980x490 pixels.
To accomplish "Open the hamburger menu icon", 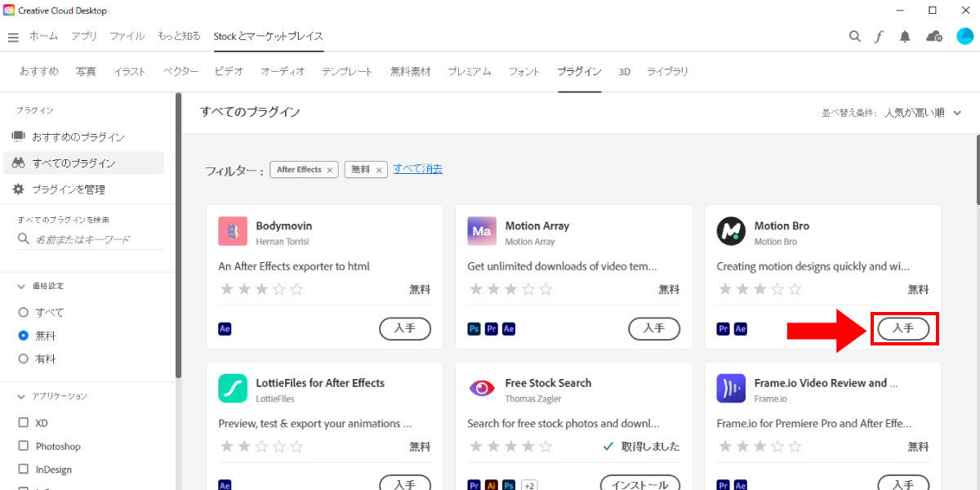I will (13, 38).
